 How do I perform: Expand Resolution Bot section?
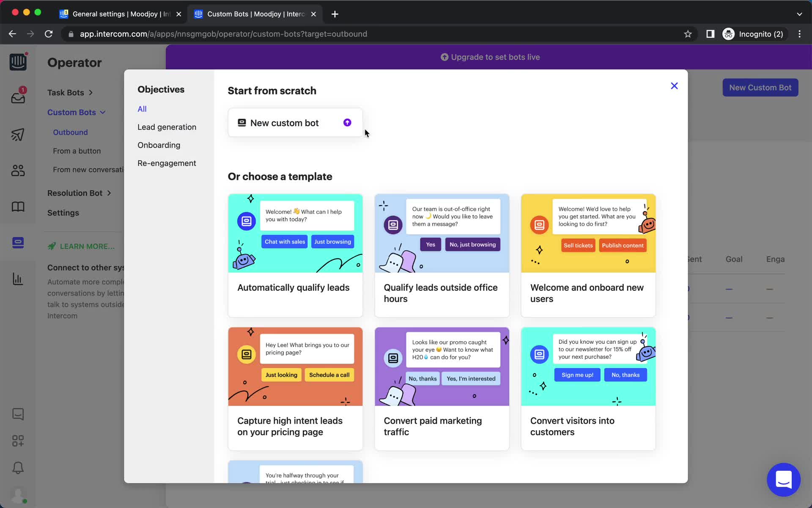point(80,193)
